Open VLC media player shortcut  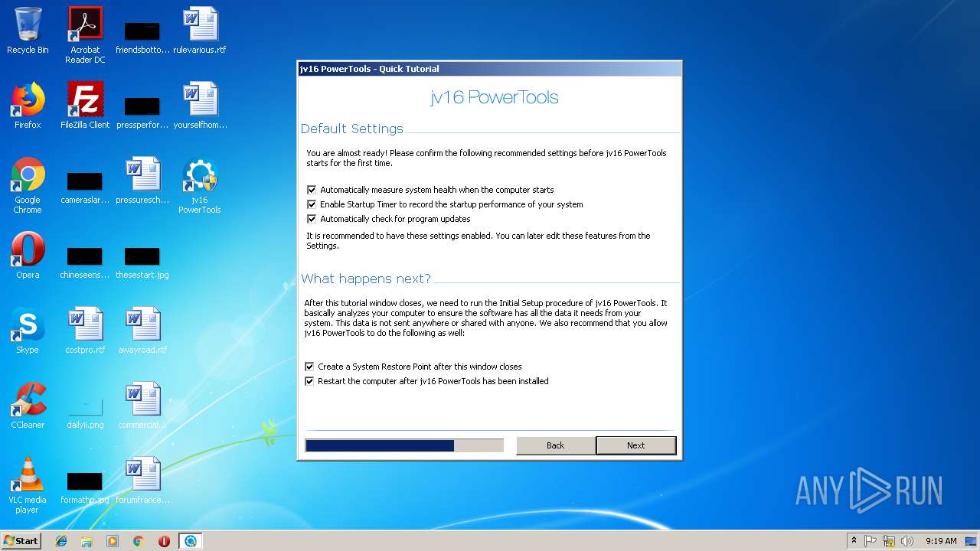click(28, 485)
